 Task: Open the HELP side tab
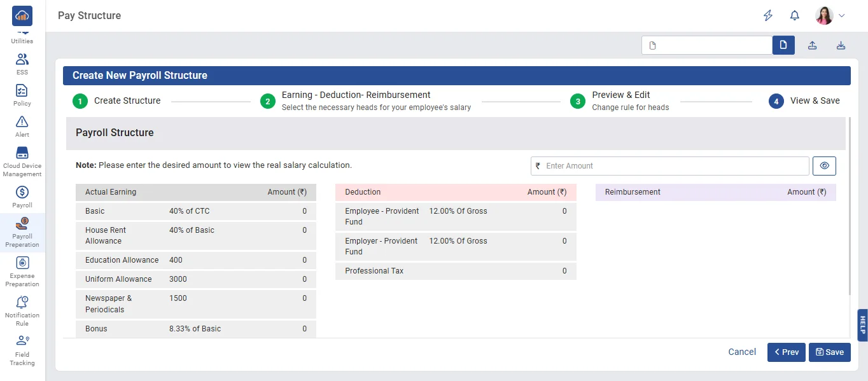862,325
